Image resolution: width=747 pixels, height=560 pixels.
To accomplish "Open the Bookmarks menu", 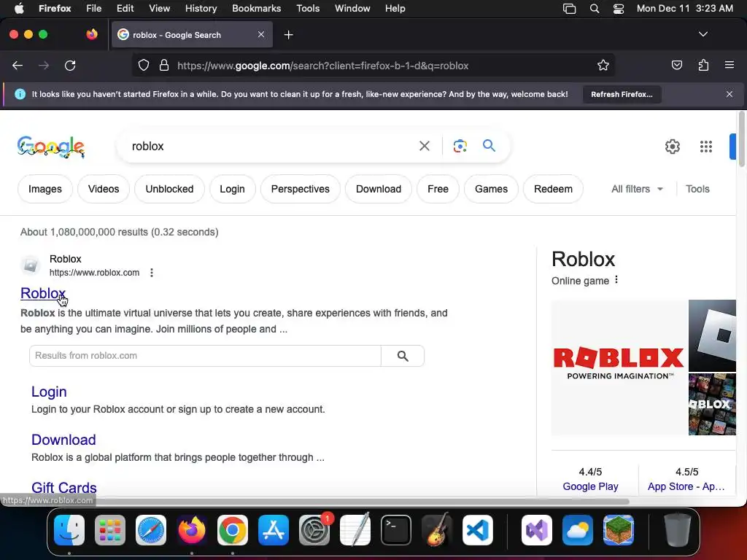I will coord(256,9).
